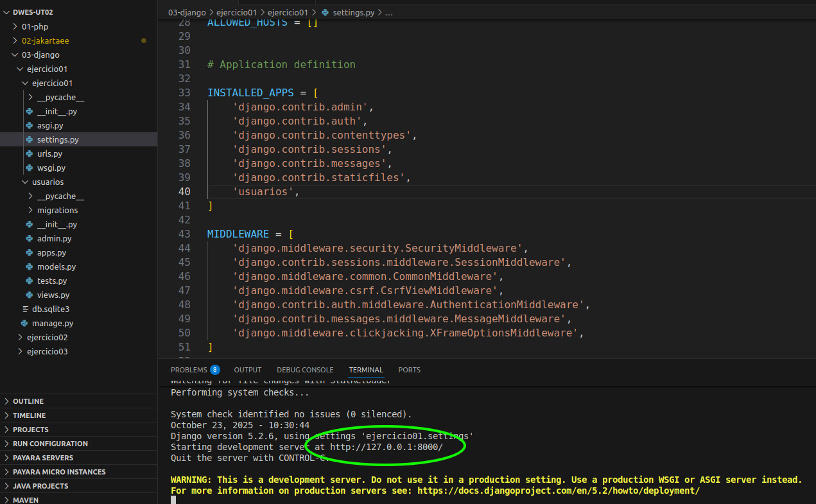Expand the 01-php folder
816x504 pixels.
35,26
